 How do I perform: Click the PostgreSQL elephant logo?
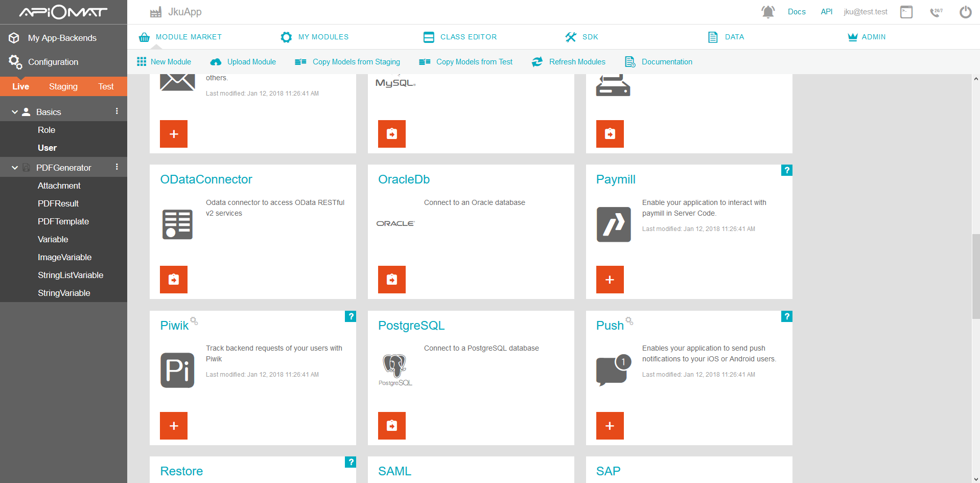[x=395, y=370]
